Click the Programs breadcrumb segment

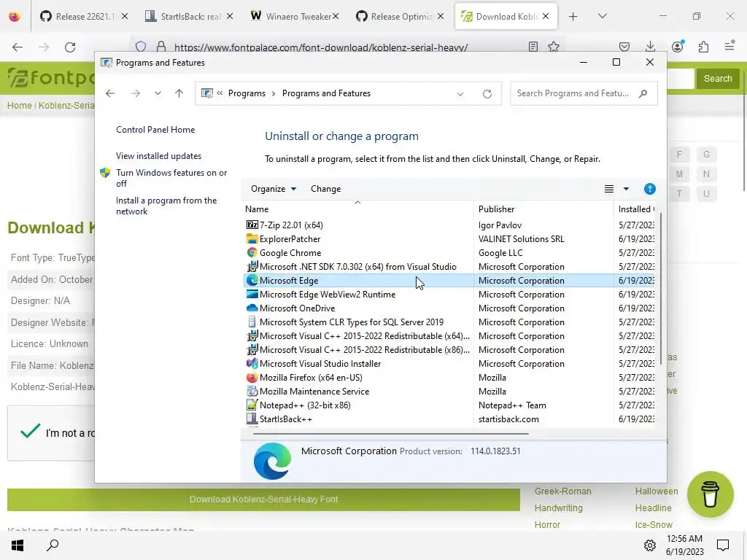(247, 93)
